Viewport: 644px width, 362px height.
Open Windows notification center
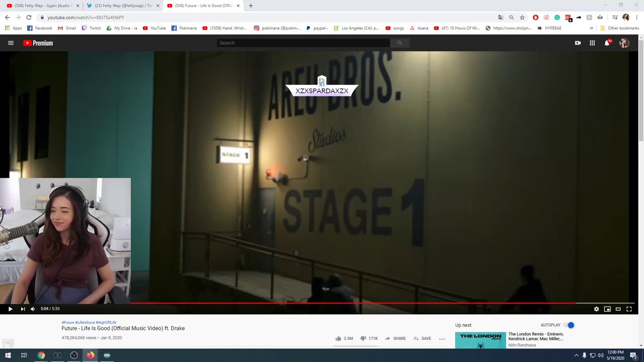pyautogui.click(x=633, y=355)
